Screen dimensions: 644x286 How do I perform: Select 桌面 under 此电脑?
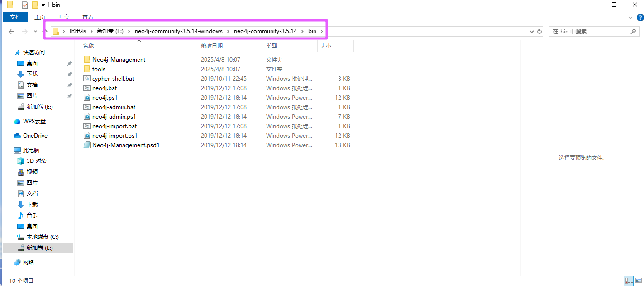pos(32,226)
